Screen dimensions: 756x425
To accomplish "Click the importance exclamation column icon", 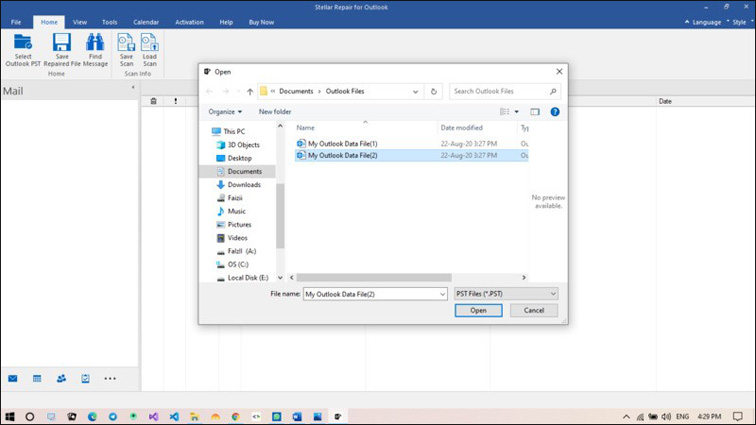I will (x=176, y=101).
